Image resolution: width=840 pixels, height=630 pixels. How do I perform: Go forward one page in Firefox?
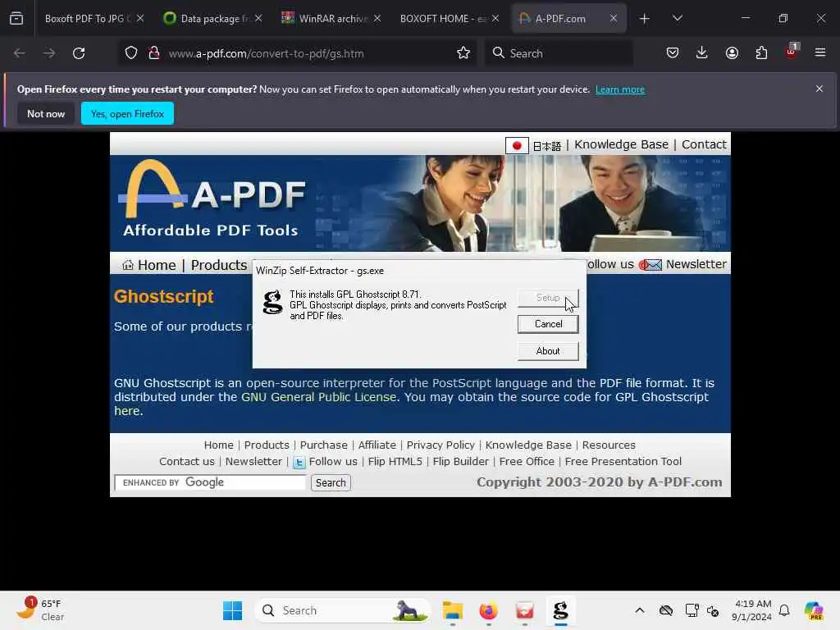click(x=48, y=53)
